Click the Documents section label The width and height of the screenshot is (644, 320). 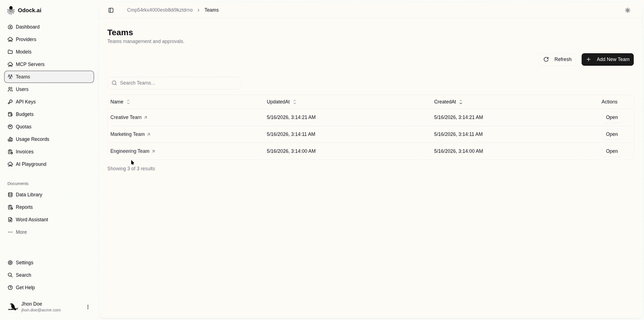point(18,184)
